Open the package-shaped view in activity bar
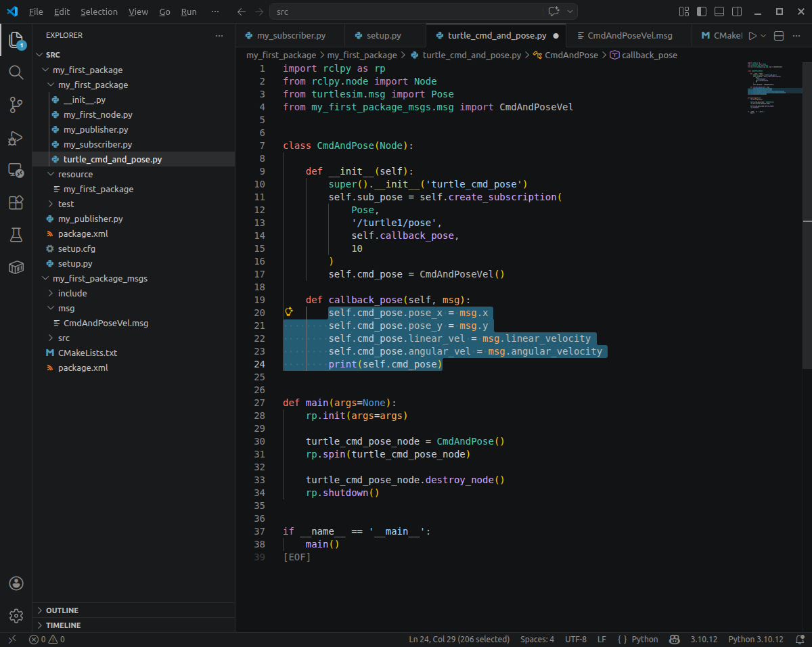 click(16, 267)
